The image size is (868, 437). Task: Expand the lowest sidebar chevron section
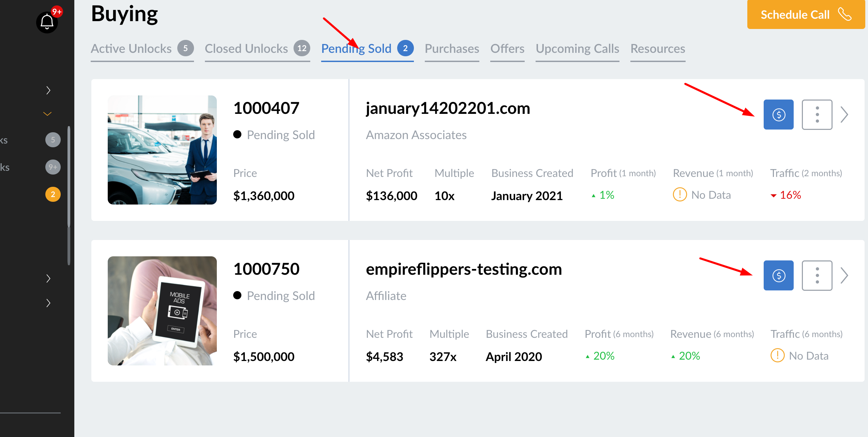click(48, 303)
